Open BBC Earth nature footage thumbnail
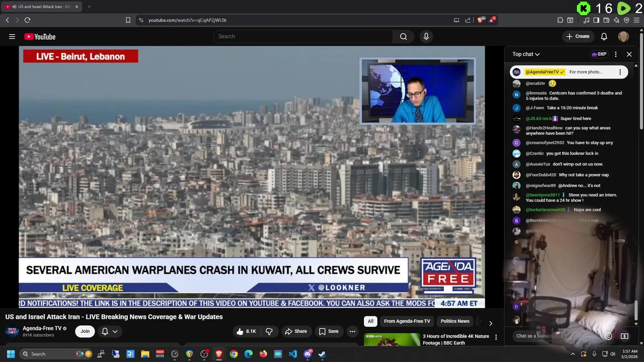This screenshot has width=644, height=362. click(x=392, y=340)
